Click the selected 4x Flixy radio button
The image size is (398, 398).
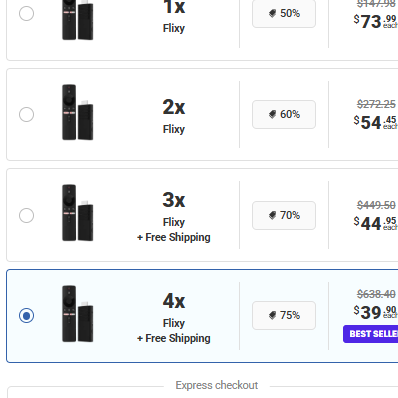tap(26, 315)
